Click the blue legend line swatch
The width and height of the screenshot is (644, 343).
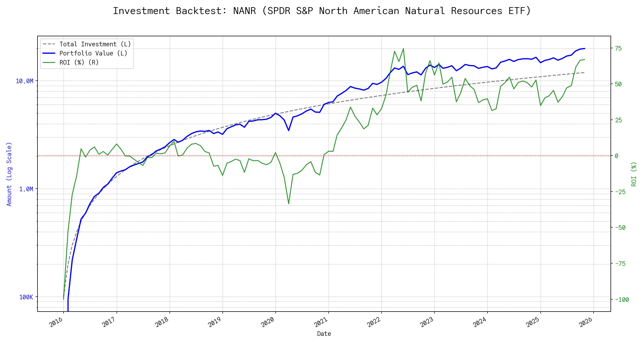pyautogui.click(x=49, y=53)
